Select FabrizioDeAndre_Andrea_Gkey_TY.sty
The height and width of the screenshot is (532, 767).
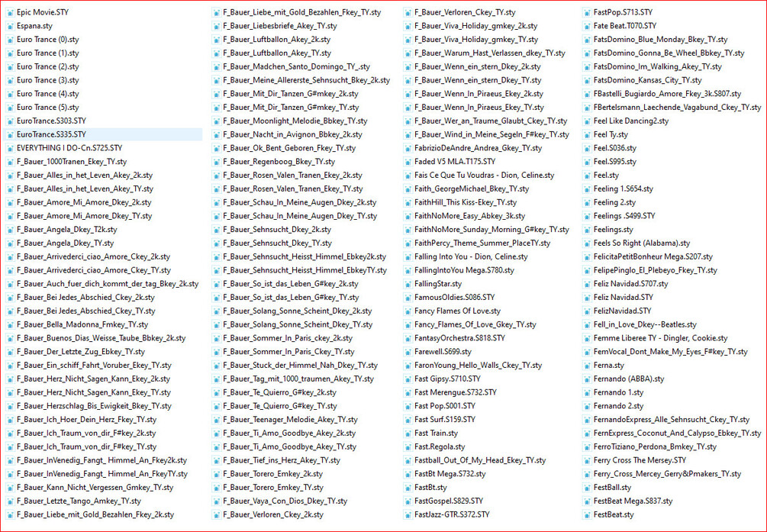pyautogui.click(x=478, y=148)
